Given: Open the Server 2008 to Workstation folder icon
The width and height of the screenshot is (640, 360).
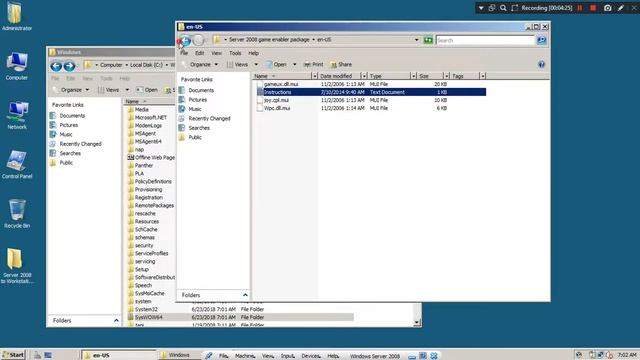Looking at the screenshot, I should (17, 266).
